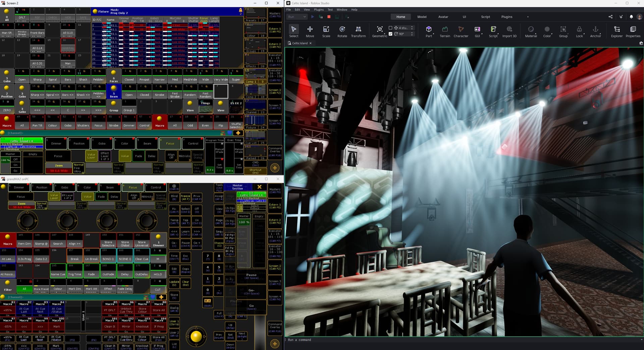The height and width of the screenshot is (350, 644).
Task: Toggle the Value Layer button in Screen 2
Action: point(91,156)
